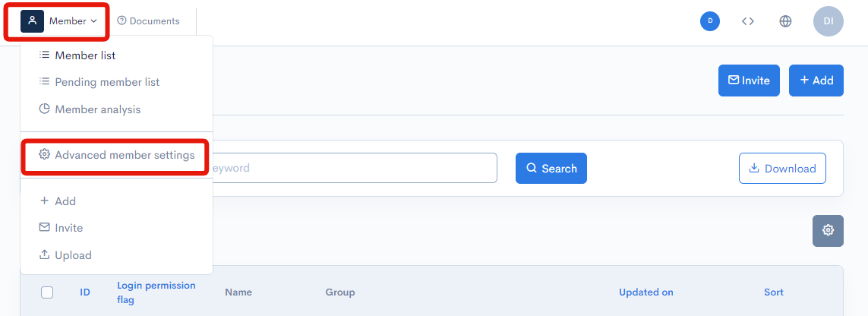Click the Documents help icon

pos(122,21)
